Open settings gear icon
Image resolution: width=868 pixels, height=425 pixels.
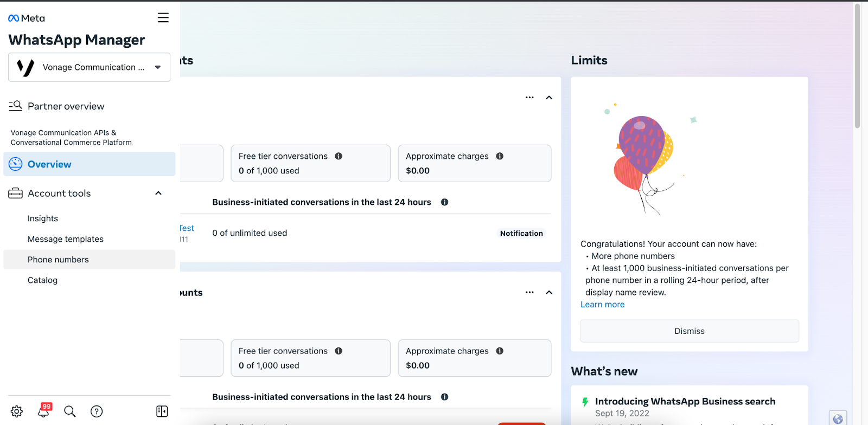tap(17, 411)
